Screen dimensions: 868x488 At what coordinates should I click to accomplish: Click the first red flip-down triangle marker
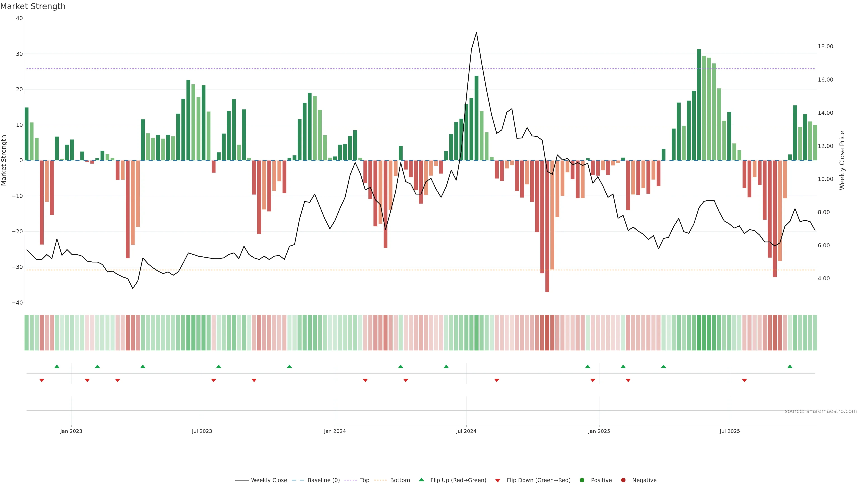tap(42, 380)
